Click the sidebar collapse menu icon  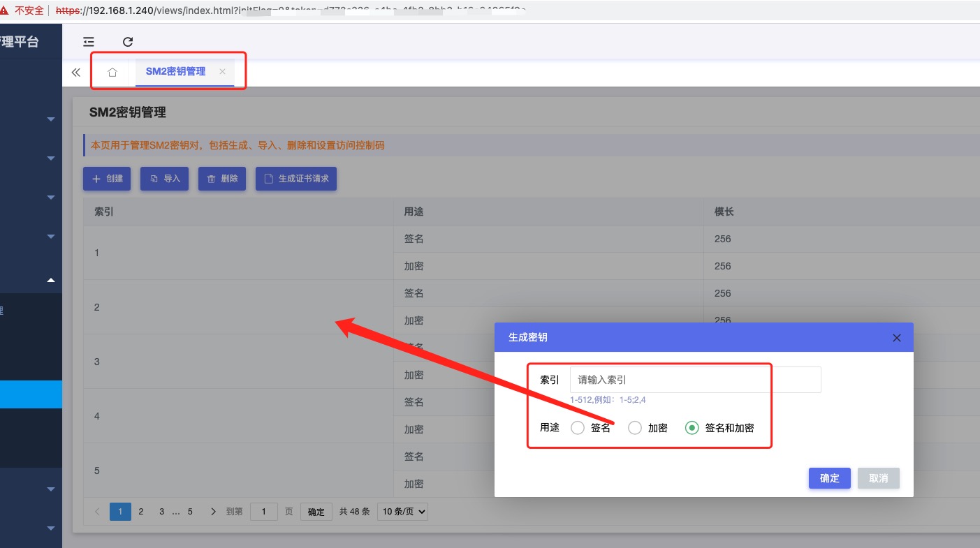[x=89, y=42]
